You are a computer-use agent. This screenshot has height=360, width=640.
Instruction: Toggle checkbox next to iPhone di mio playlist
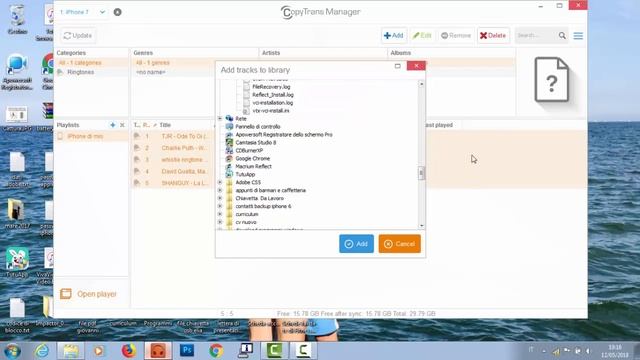pos(60,136)
